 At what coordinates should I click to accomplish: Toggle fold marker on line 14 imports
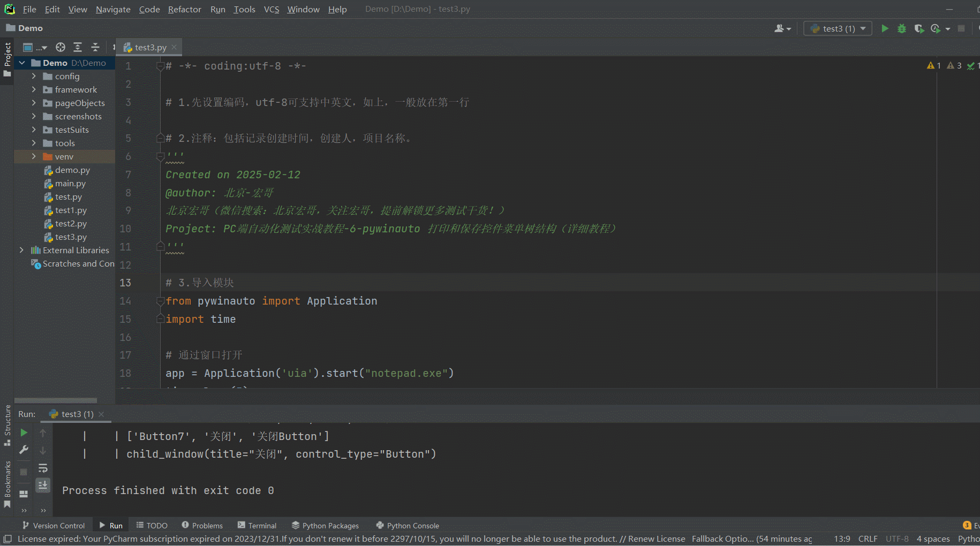(x=160, y=301)
